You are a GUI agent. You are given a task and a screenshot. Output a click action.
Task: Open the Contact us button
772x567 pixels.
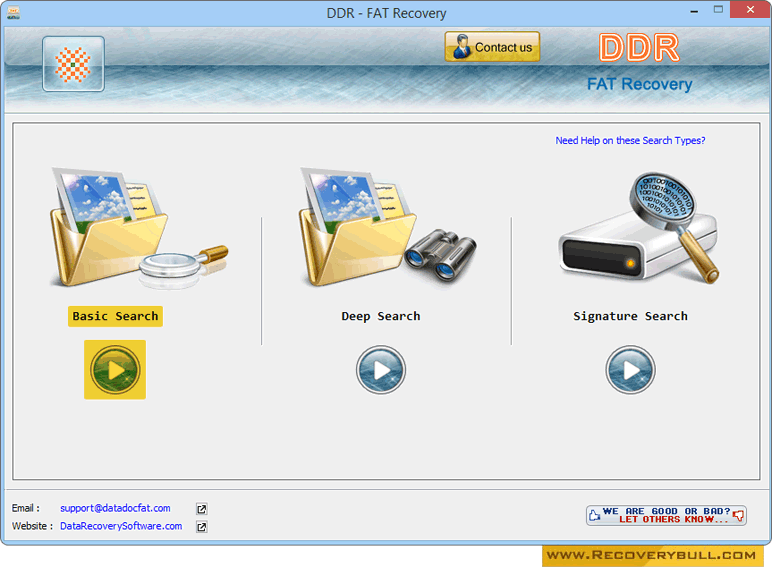point(492,47)
